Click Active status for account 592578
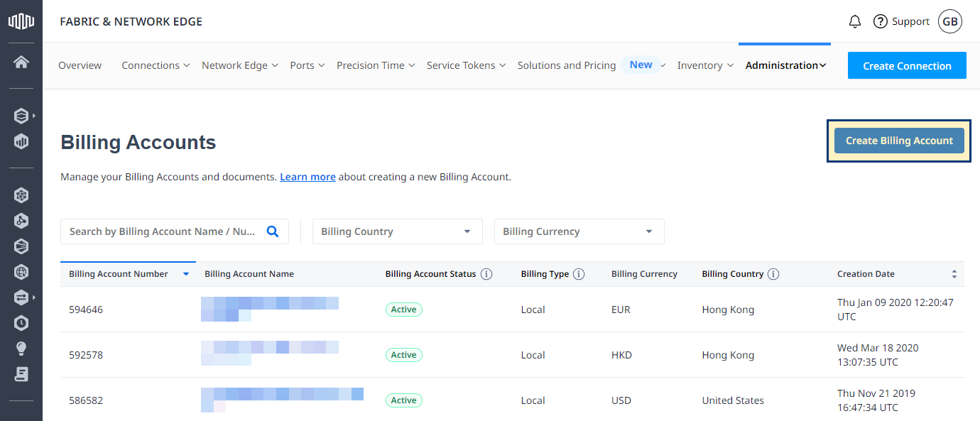Image resolution: width=980 pixels, height=421 pixels. coord(404,355)
